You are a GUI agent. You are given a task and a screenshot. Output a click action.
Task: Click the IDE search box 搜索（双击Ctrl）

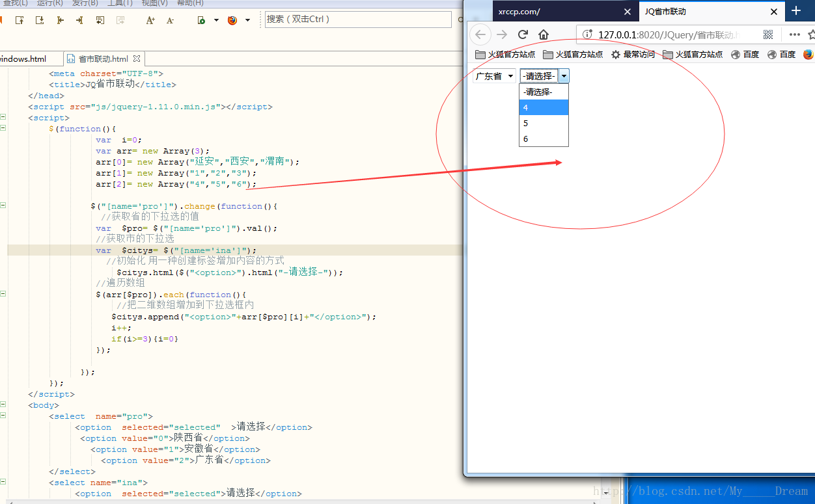coord(358,20)
